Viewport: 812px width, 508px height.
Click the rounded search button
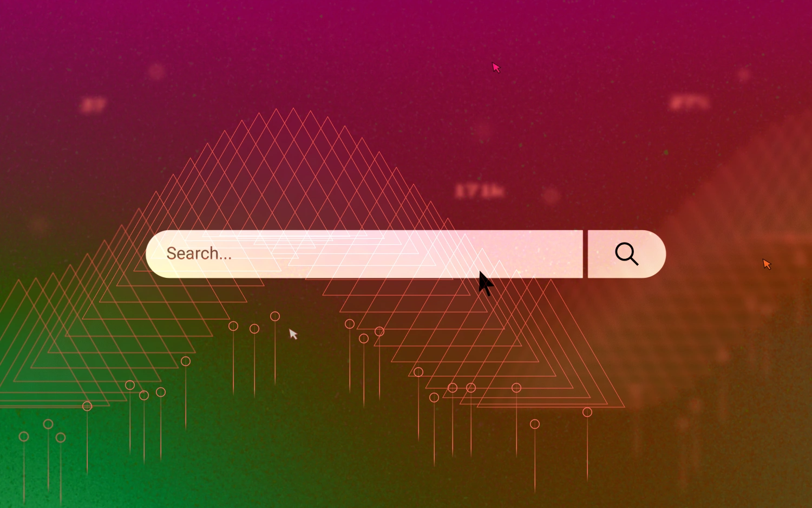[627, 254]
